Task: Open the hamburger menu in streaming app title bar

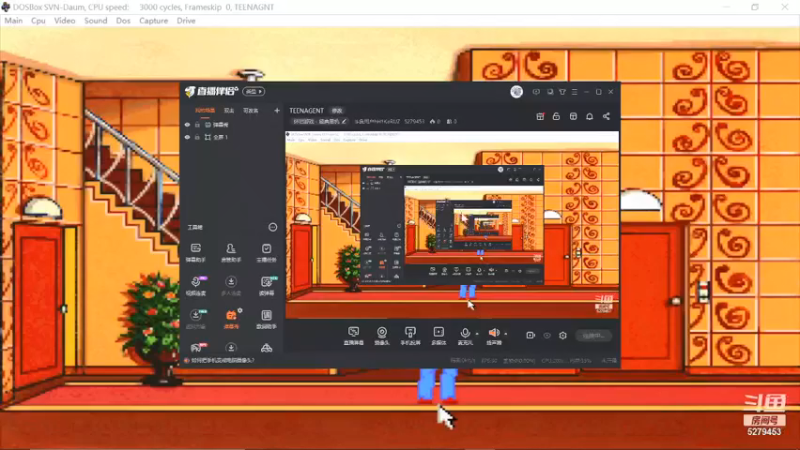Action: pyautogui.click(x=574, y=92)
